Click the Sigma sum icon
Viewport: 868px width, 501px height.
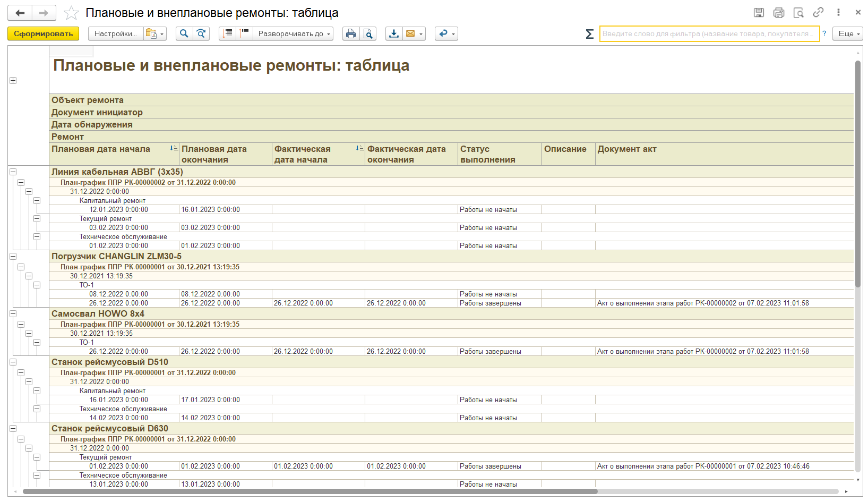(589, 34)
